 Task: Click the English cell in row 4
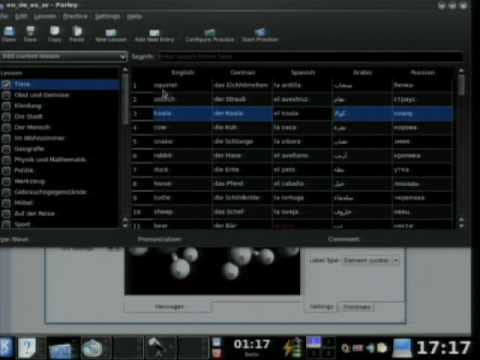coord(182,128)
